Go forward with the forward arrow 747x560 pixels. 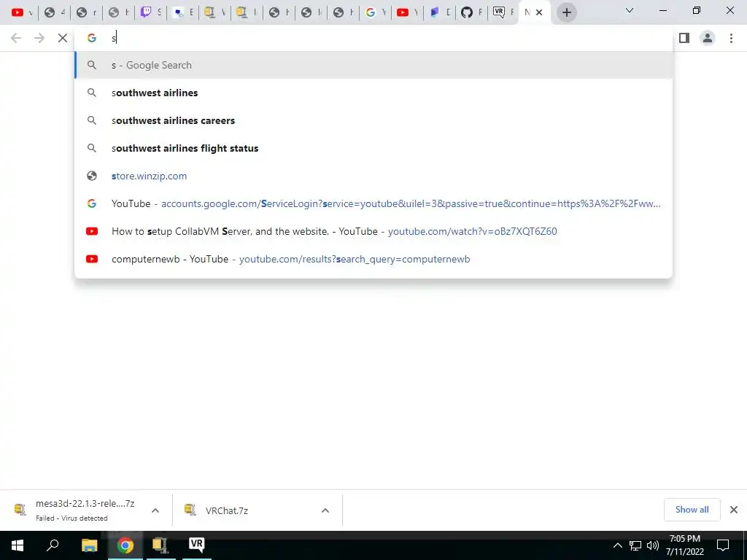(39, 38)
